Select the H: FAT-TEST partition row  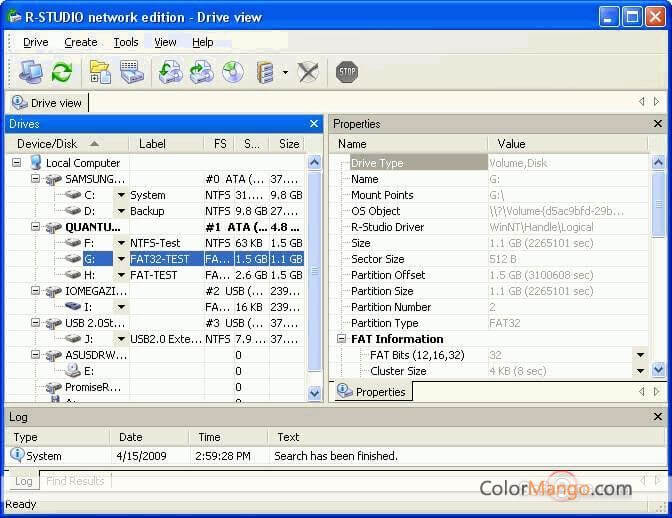pyautogui.click(x=153, y=275)
